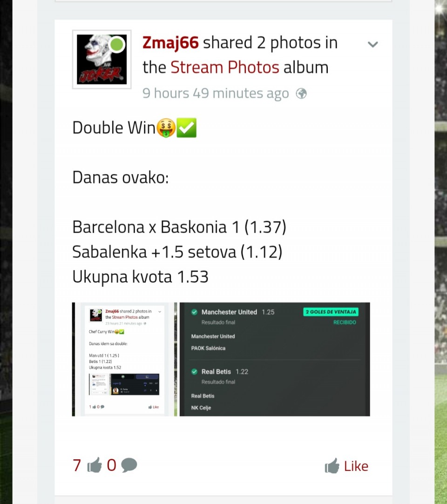Viewport: 447px width, 504px height.
Task: Open the left shared post thumbnail
Action: tap(124, 359)
